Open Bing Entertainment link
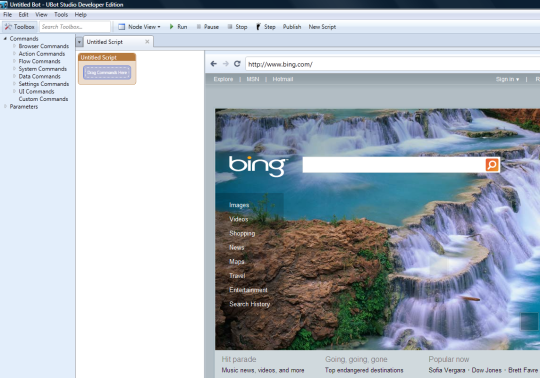 click(x=248, y=290)
